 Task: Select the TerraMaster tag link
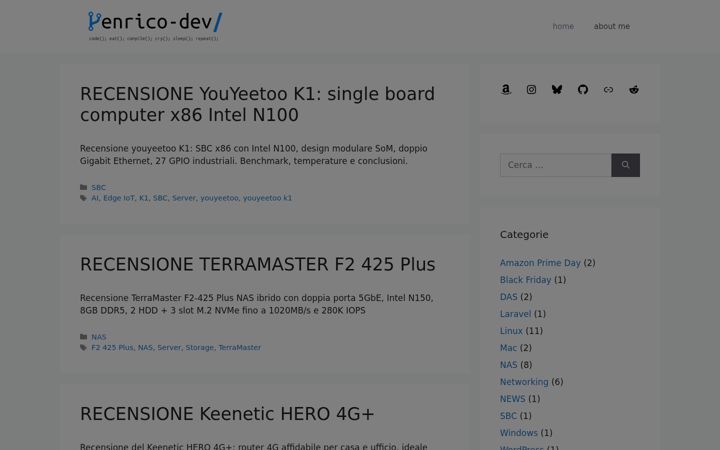pos(239,348)
